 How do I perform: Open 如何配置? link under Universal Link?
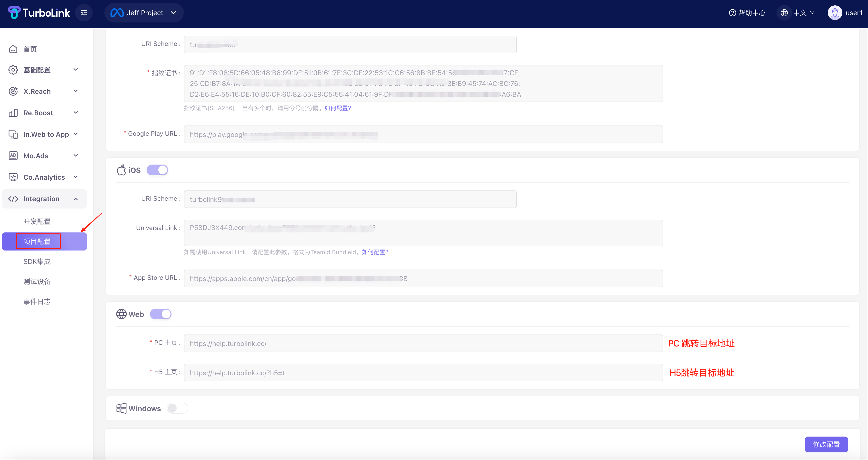click(x=375, y=252)
